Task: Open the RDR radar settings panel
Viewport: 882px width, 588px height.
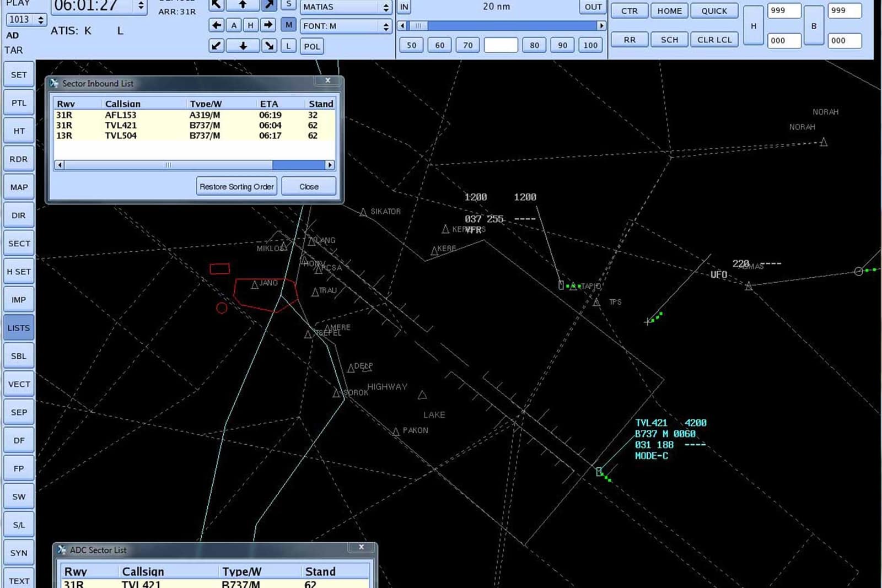Action: [x=18, y=159]
